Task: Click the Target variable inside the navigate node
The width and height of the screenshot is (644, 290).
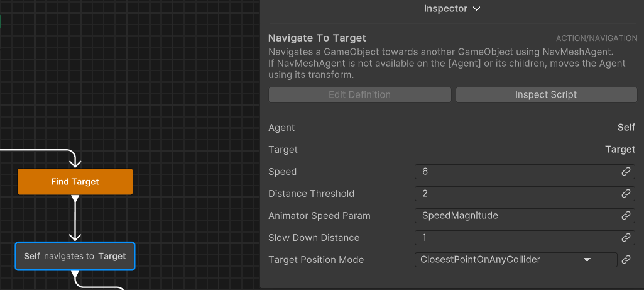Action: (x=112, y=256)
